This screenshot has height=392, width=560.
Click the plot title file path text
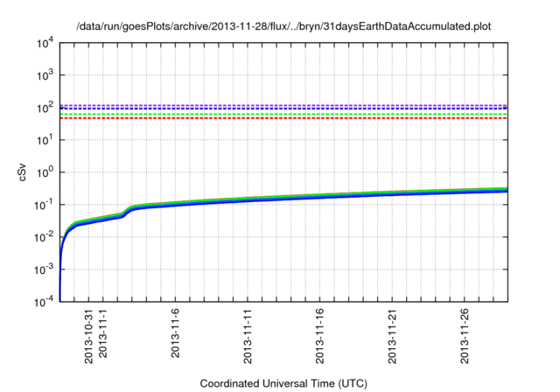tap(283, 25)
